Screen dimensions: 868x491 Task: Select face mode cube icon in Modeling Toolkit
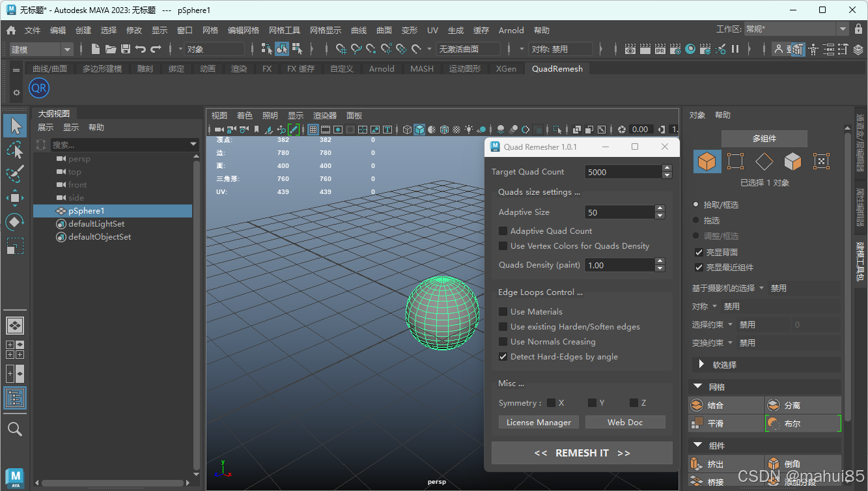tap(792, 161)
